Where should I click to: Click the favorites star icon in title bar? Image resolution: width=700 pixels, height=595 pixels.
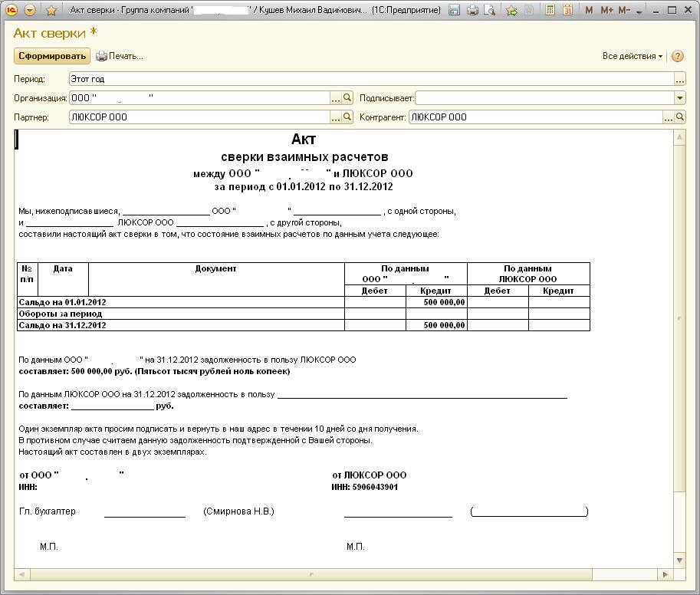[51, 10]
